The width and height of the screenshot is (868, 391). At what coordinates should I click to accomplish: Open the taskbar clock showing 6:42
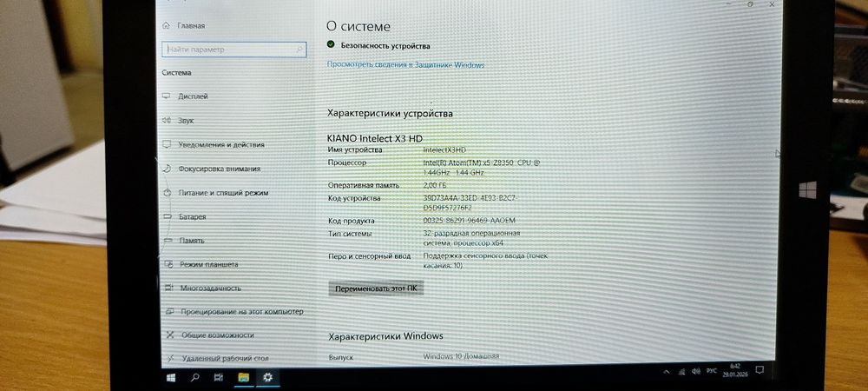[734, 370]
